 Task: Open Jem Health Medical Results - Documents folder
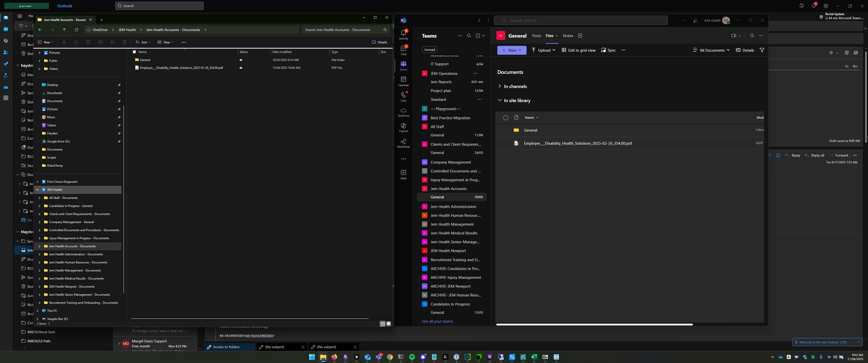pos(76,279)
